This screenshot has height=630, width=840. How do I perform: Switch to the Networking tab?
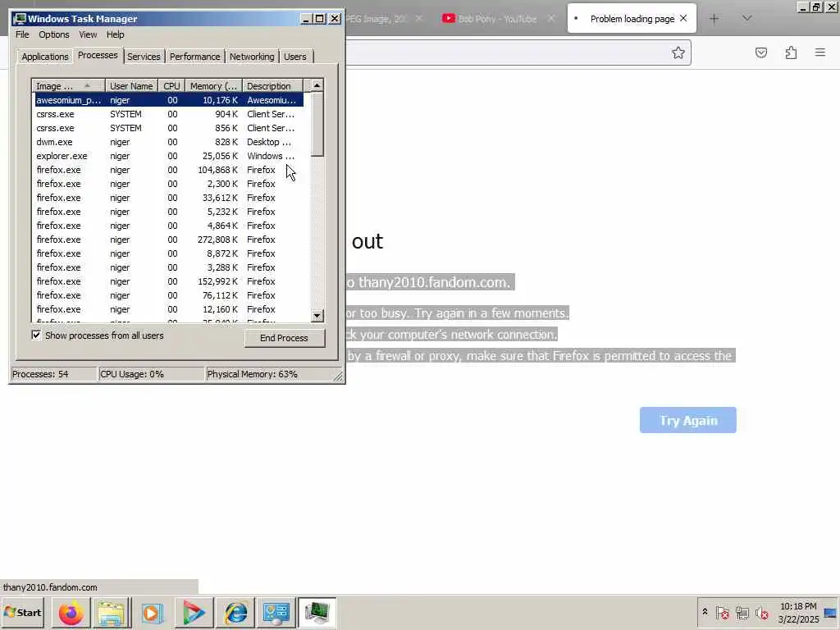252,57
